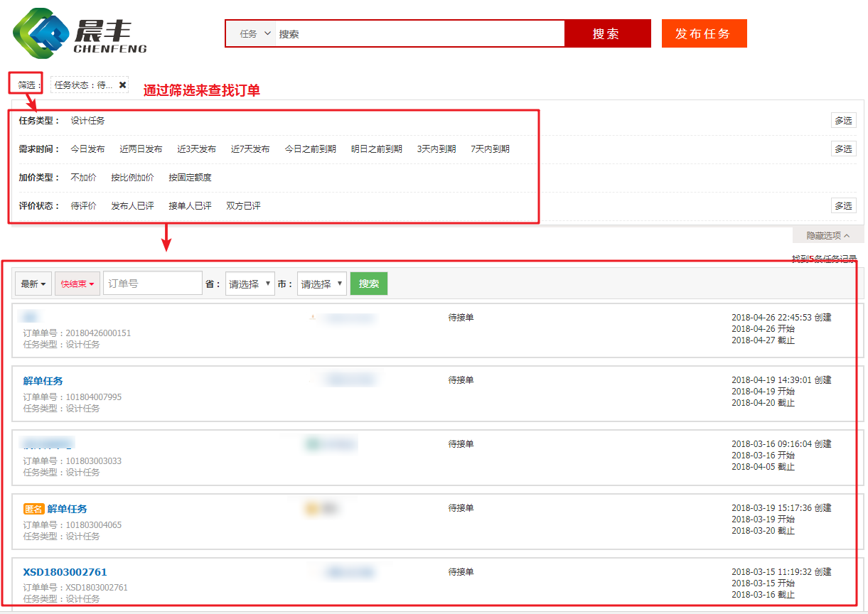Click the 订单号 input field
This screenshot has height=614, width=868.
point(153,284)
